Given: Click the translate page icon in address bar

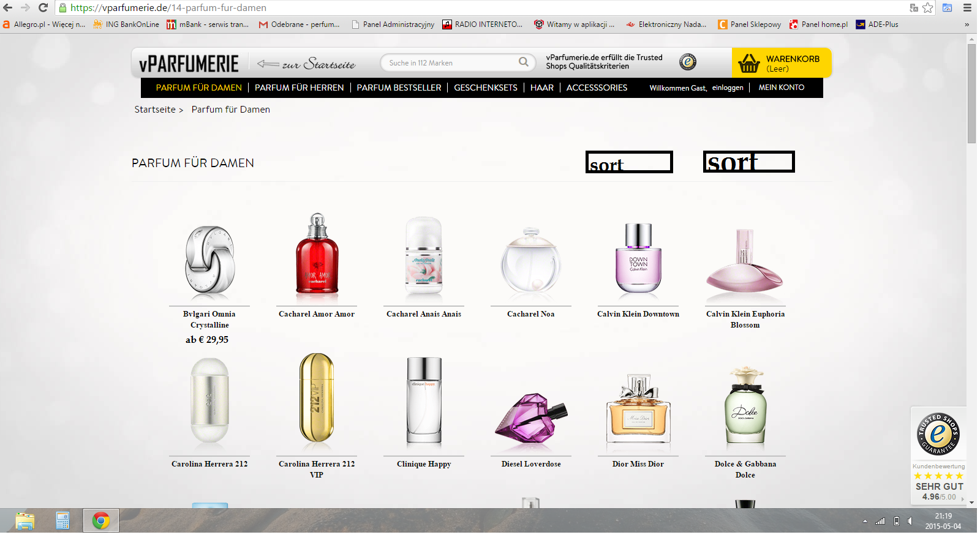Looking at the screenshot, I should [x=914, y=8].
